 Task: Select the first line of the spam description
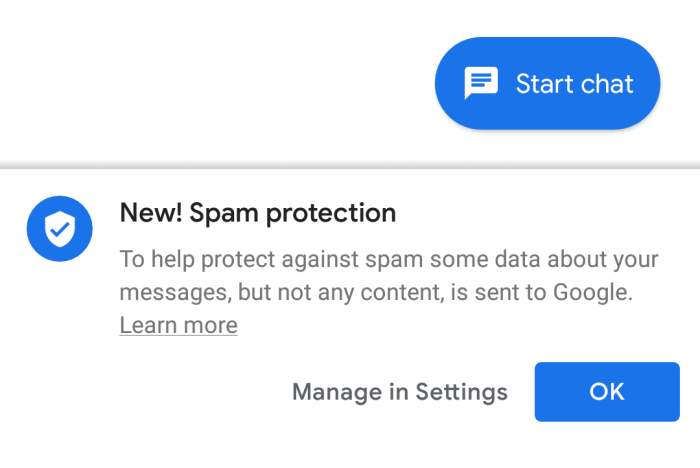click(x=389, y=260)
